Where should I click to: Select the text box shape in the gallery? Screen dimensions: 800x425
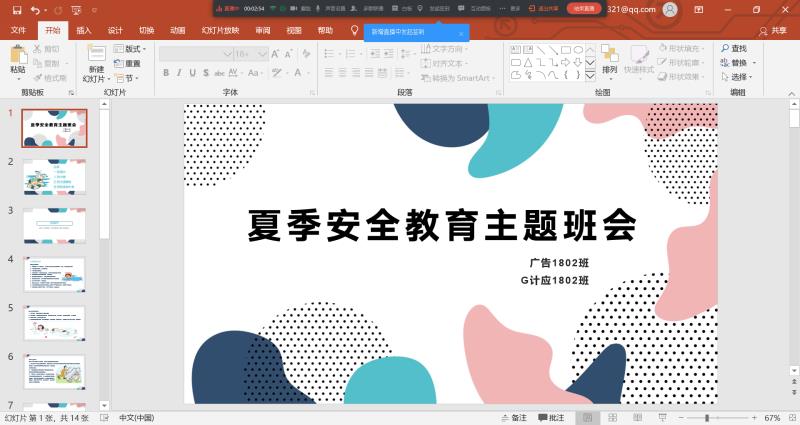[x=516, y=50]
